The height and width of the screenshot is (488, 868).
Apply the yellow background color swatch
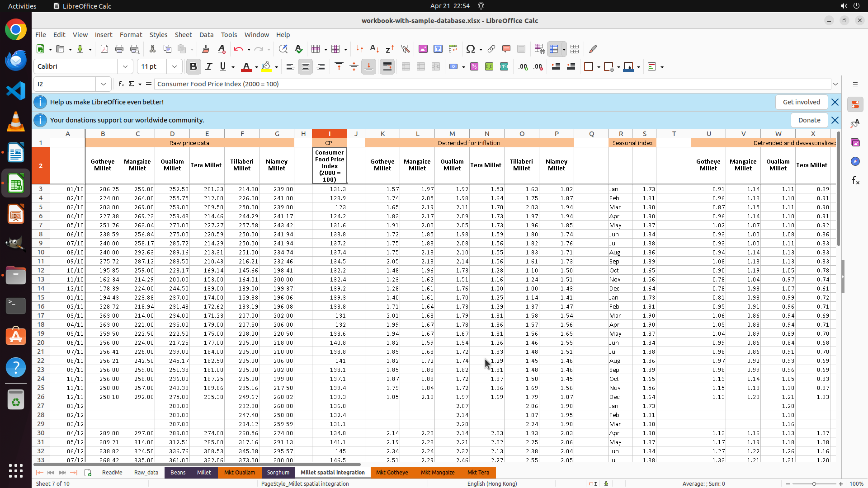pos(266,66)
